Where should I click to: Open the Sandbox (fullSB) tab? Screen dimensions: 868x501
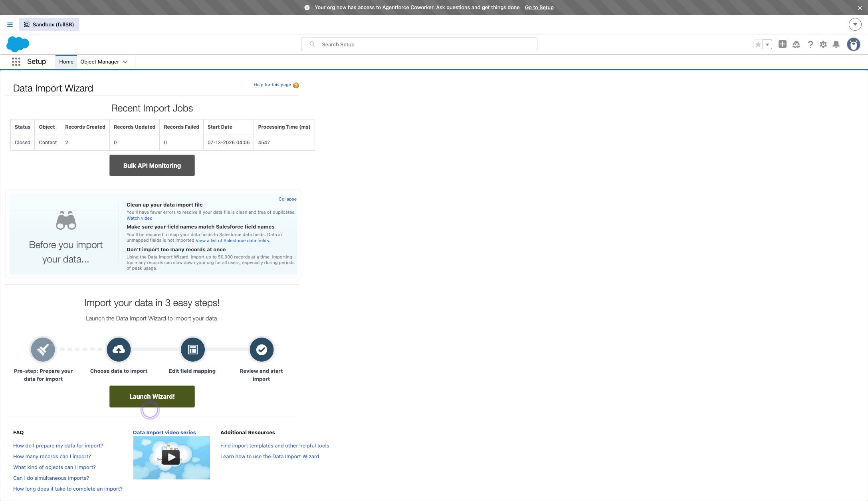pyautogui.click(x=49, y=24)
